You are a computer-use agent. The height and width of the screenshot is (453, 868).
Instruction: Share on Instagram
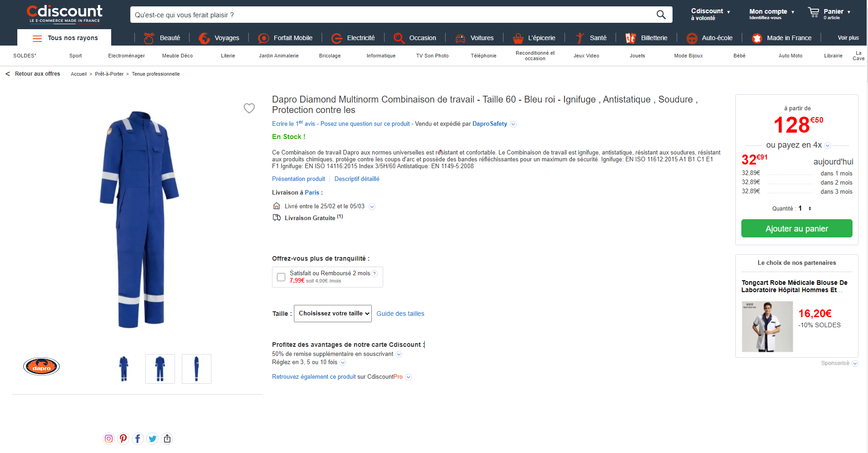coord(108,438)
